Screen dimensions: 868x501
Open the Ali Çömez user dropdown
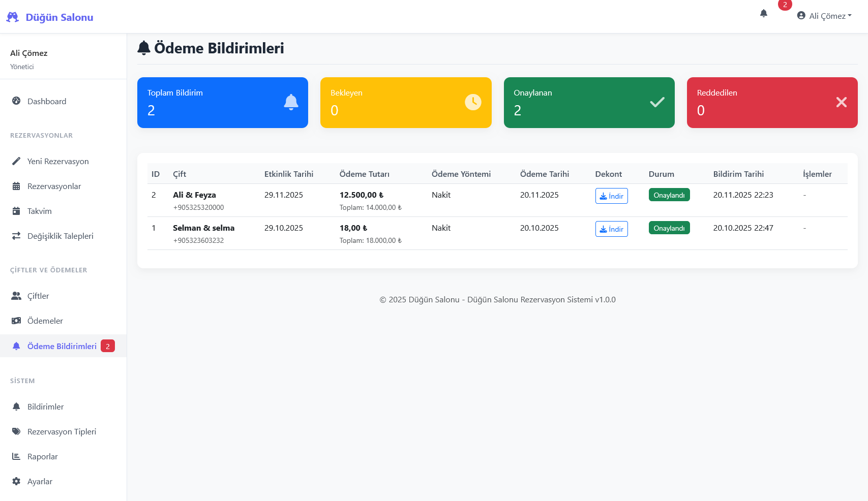[824, 16]
